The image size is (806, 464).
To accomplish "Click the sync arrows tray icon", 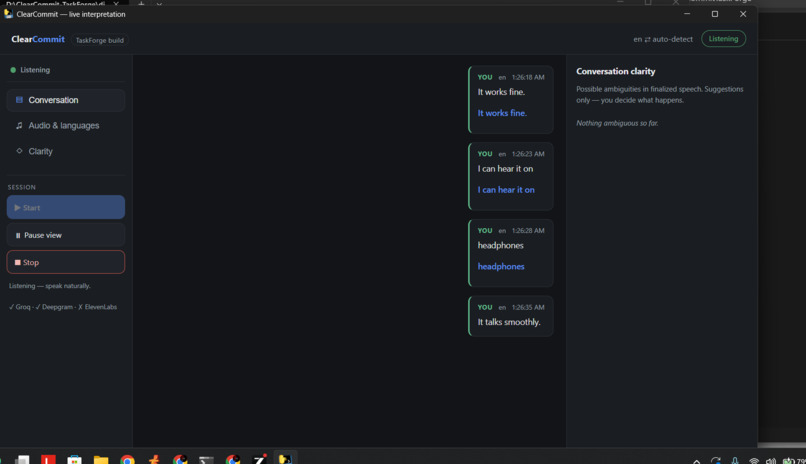I will pos(716,461).
